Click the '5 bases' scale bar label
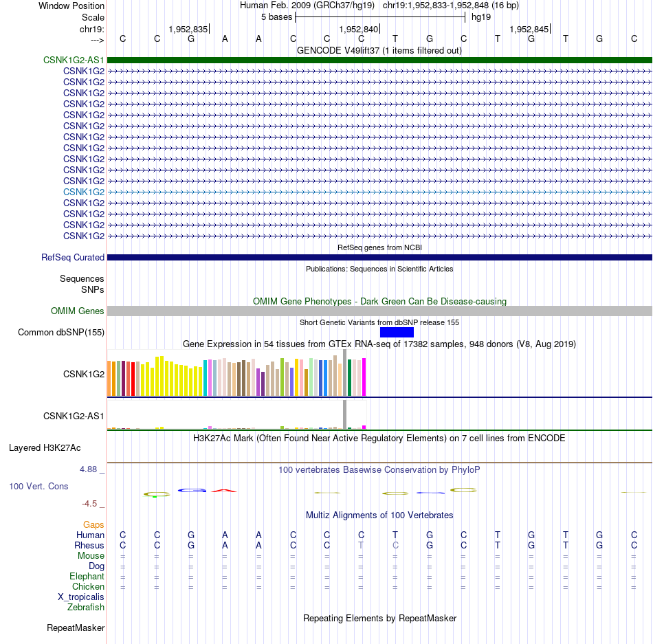Image resolution: width=653 pixels, height=644 pixels. tap(276, 17)
